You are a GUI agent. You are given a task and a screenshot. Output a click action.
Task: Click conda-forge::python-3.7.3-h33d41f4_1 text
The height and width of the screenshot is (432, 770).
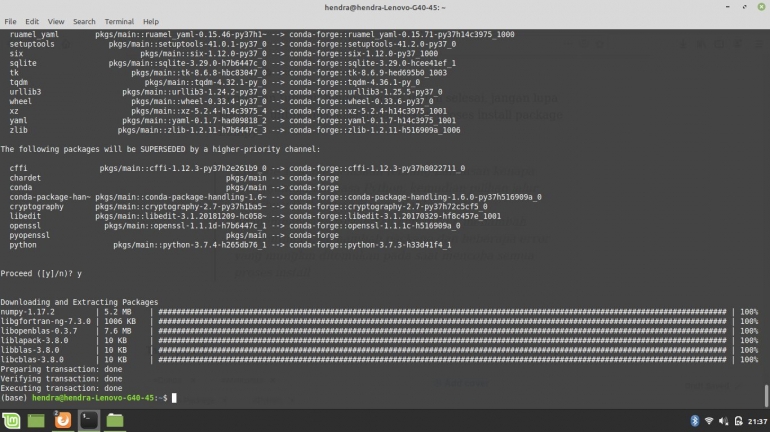click(x=370, y=245)
